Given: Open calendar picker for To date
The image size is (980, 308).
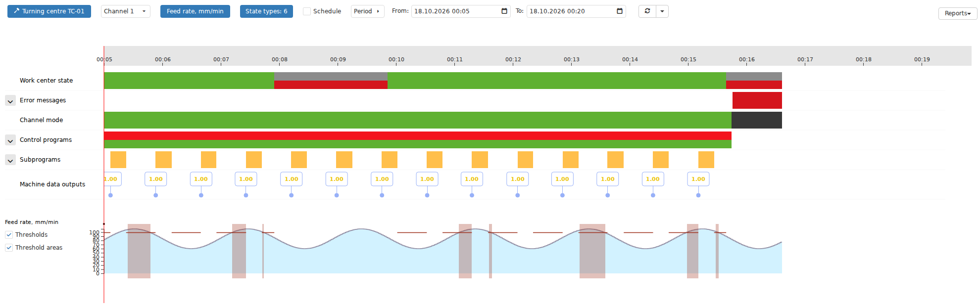Looking at the screenshot, I should 620,11.
